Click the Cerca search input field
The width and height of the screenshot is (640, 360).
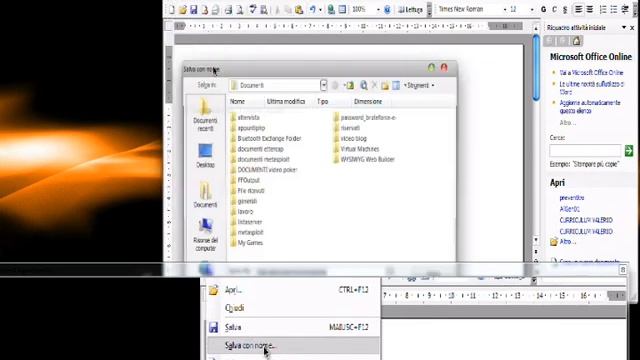point(585,151)
